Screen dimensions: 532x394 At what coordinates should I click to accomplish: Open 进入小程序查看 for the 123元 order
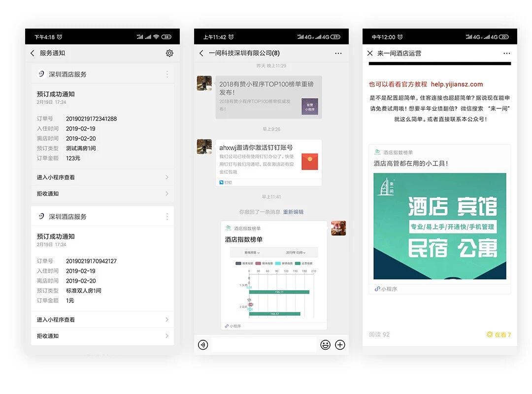[x=102, y=177]
